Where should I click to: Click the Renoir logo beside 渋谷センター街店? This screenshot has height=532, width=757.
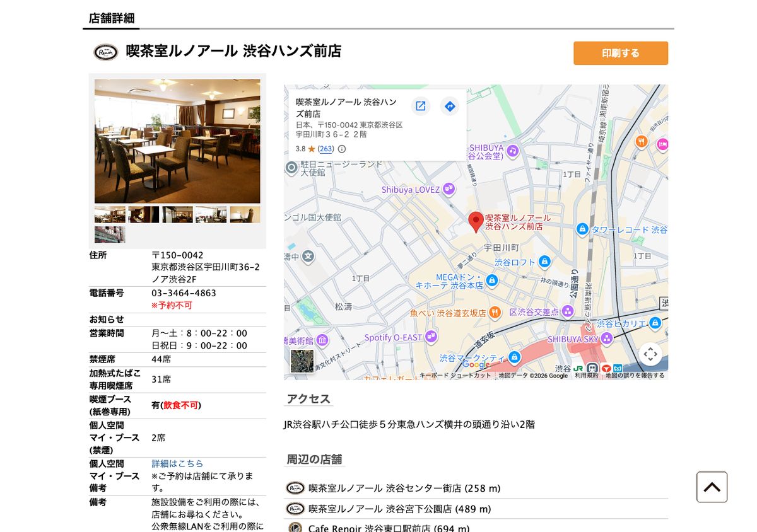point(295,488)
